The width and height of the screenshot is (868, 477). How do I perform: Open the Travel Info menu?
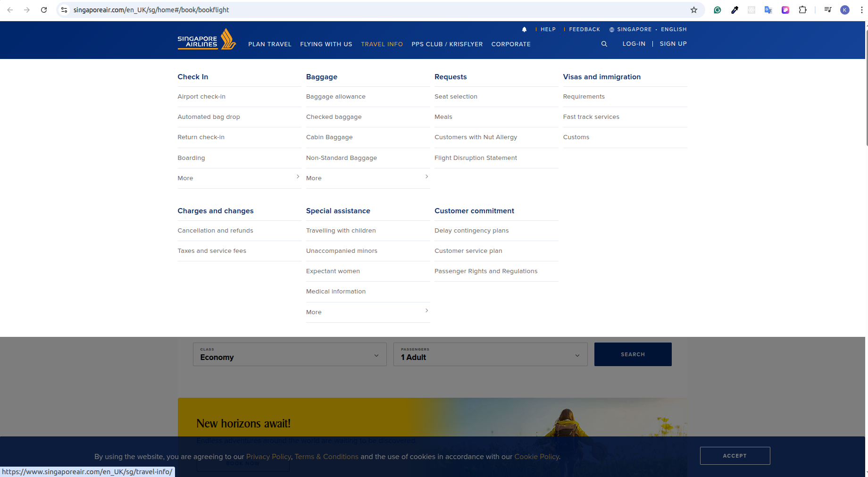[382, 44]
